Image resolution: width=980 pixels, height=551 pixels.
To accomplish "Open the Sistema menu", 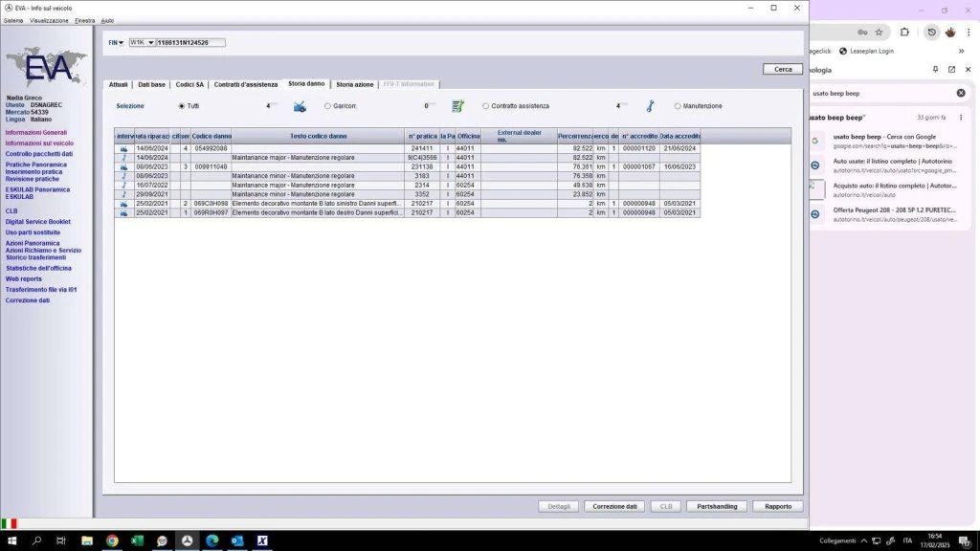I will 13,21.
